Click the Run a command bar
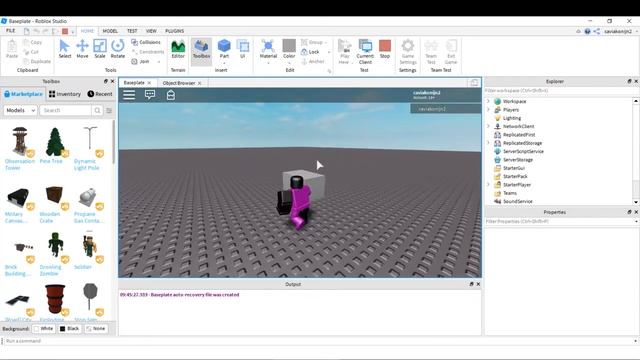 point(318,341)
